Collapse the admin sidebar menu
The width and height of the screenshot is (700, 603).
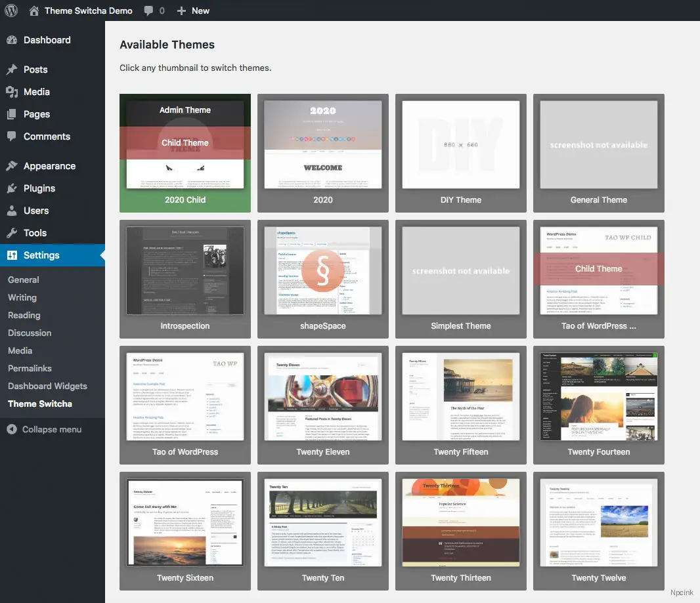pos(45,429)
